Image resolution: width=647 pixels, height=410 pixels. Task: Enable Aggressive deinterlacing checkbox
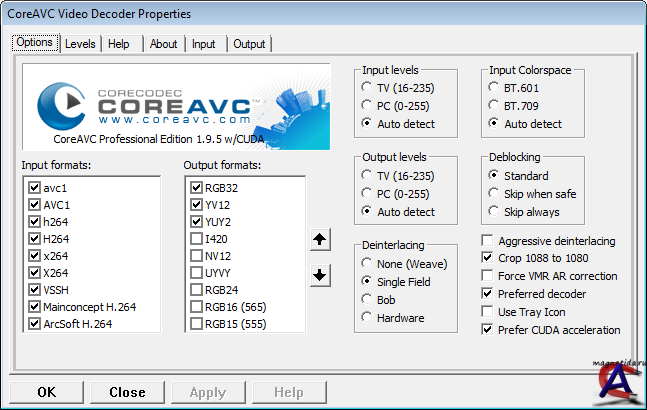(488, 241)
